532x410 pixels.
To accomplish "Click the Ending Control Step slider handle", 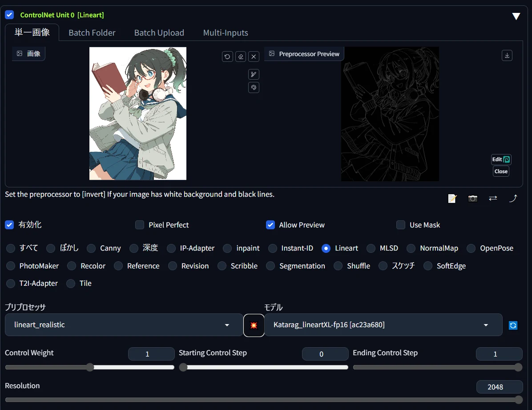I will tap(518, 368).
